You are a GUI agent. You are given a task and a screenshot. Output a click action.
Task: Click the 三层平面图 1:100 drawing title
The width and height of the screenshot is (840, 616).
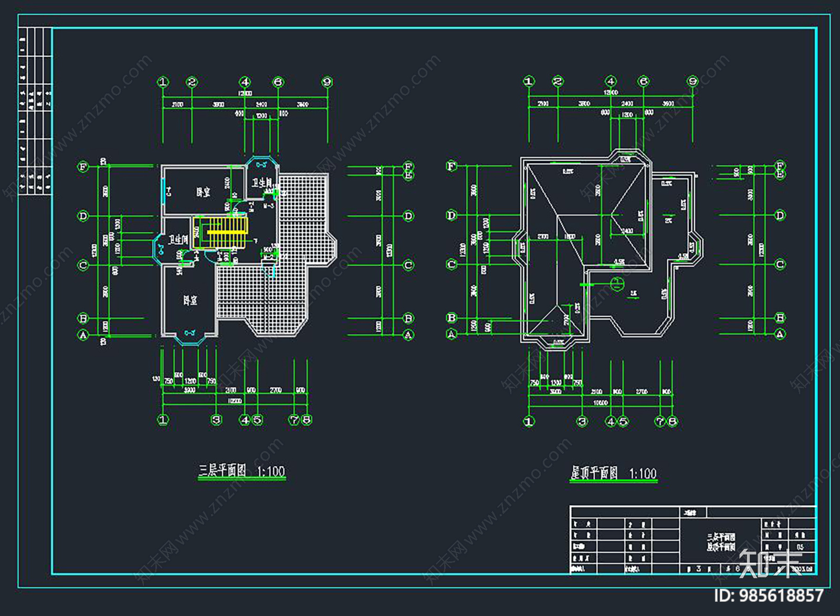point(241,471)
